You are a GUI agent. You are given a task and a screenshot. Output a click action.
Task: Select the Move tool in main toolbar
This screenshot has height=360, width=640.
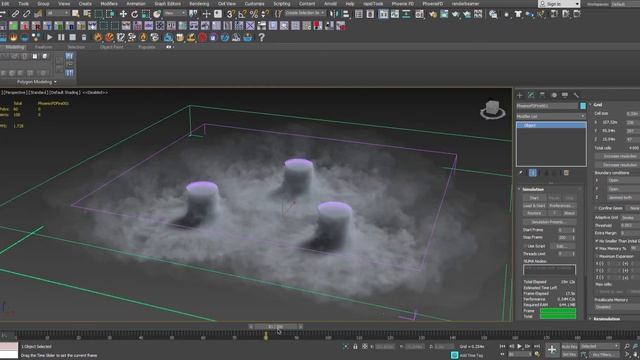click(123, 14)
